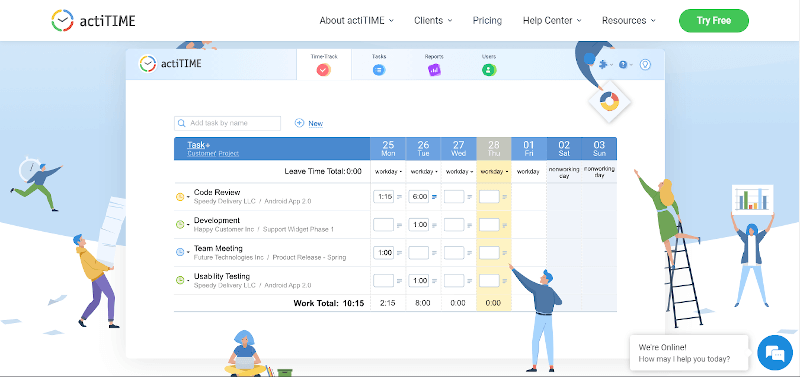This screenshot has height=377, width=800.
Task: Expand the Resources dropdown menu
Action: pyautogui.click(x=629, y=20)
